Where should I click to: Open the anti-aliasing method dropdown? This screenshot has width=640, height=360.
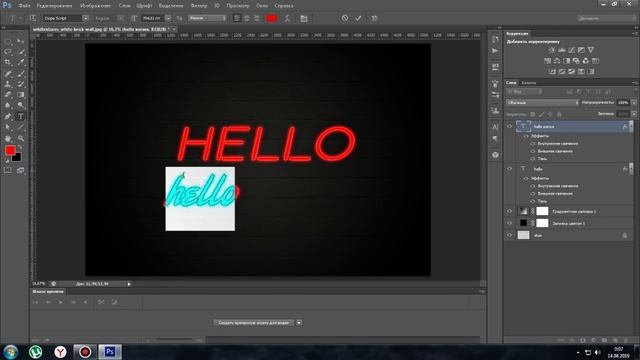point(207,18)
